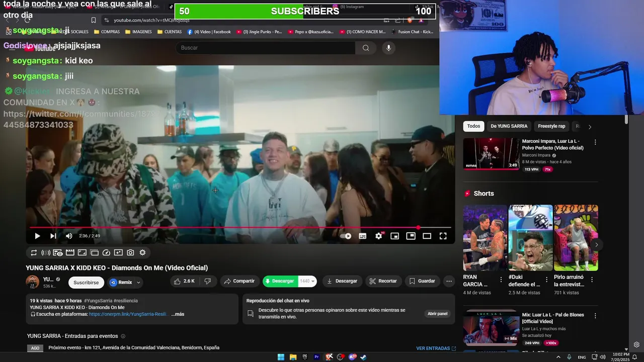Take a screenshot with camera icon
The image size is (644, 362).
click(130, 252)
